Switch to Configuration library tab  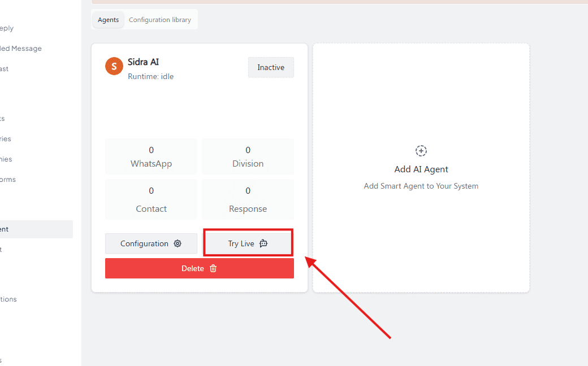coord(160,20)
